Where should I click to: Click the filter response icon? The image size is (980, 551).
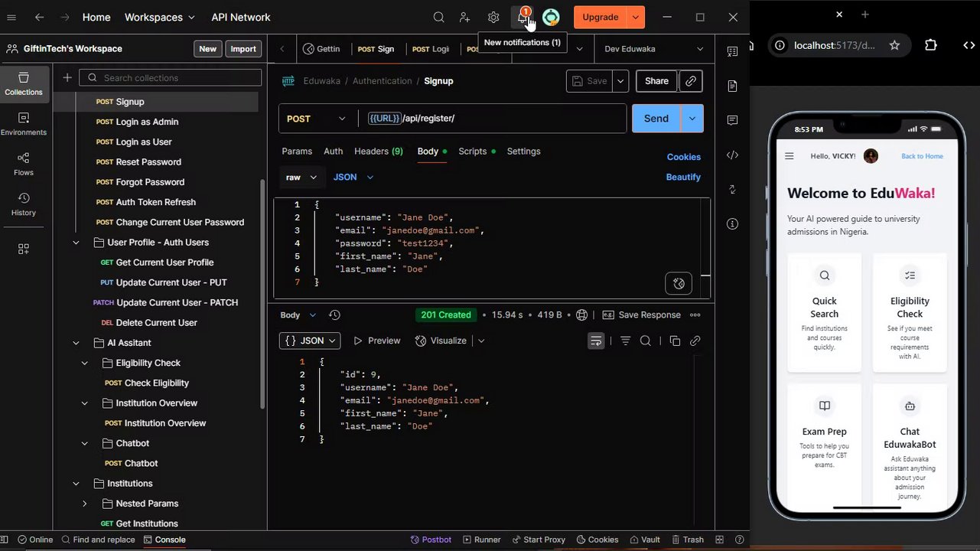click(x=625, y=341)
